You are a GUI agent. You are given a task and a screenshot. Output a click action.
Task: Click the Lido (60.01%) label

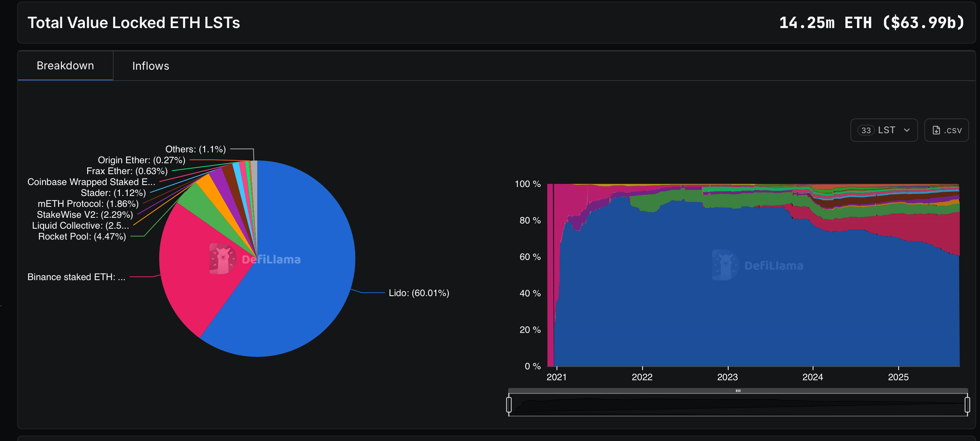point(418,293)
